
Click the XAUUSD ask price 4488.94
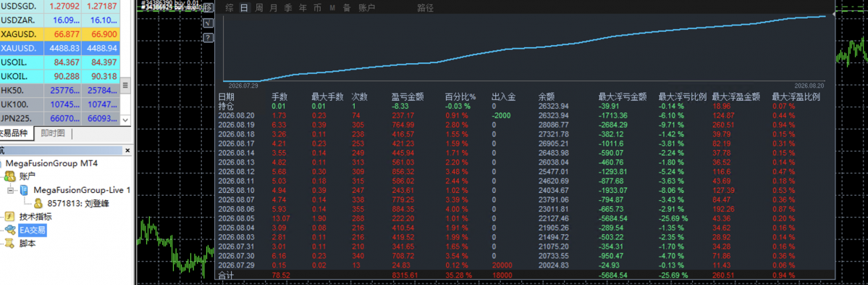coord(101,49)
